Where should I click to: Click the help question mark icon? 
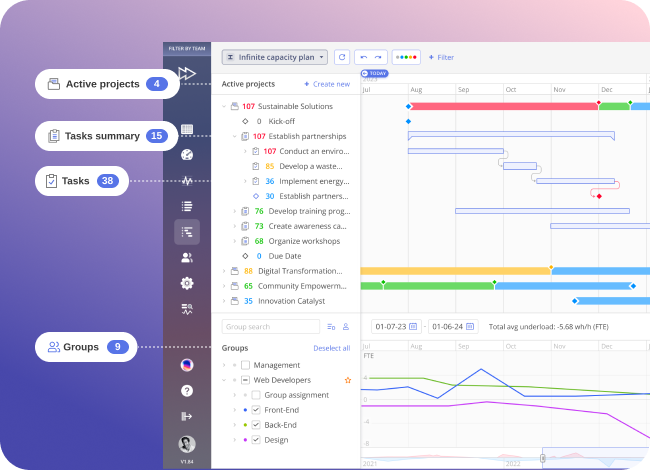(187, 390)
